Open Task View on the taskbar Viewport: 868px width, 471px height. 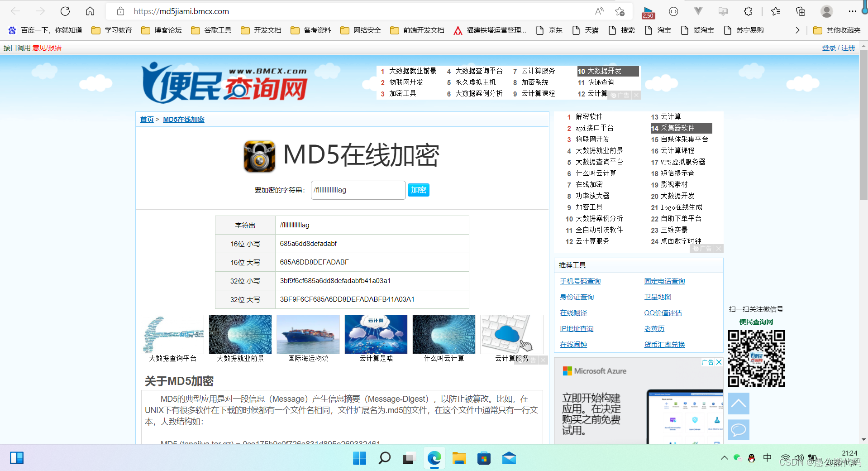(x=409, y=458)
